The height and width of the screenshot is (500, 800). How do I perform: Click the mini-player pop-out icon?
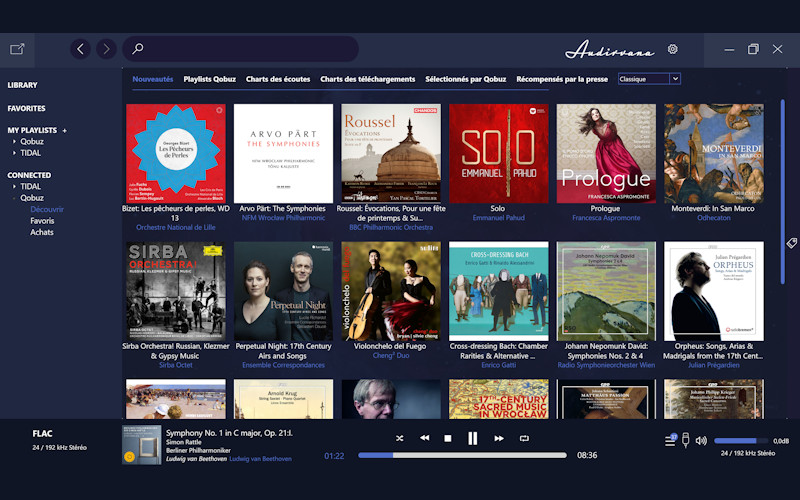17,49
